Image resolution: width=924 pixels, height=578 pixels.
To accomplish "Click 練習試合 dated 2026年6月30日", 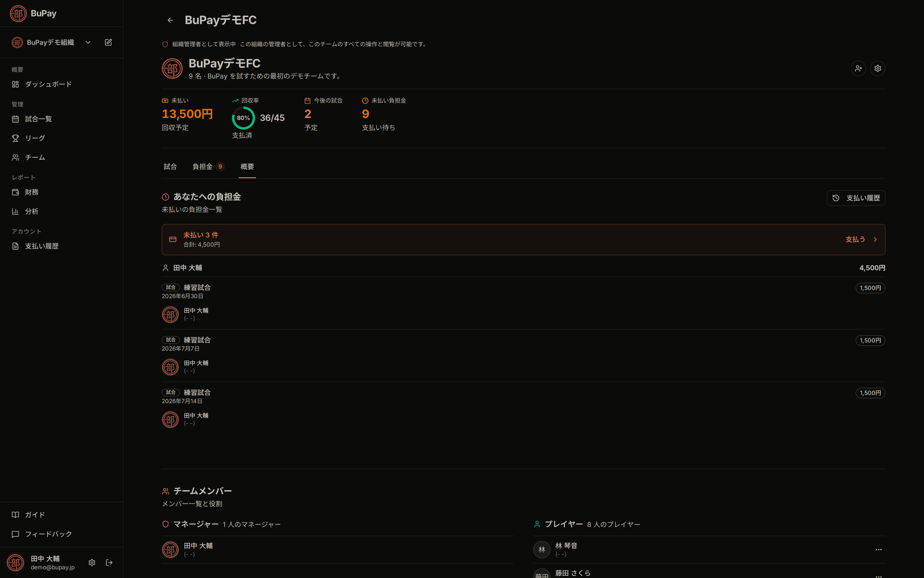I will [x=197, y=288].
